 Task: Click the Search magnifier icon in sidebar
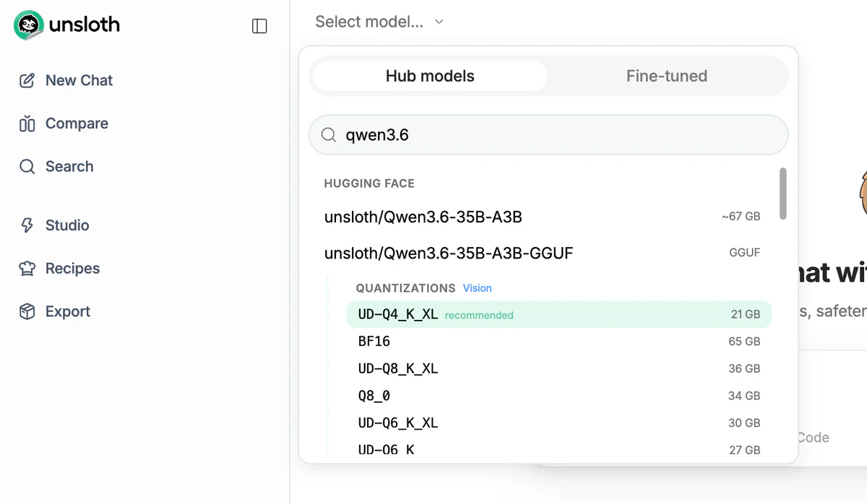(x=27, y=166)
